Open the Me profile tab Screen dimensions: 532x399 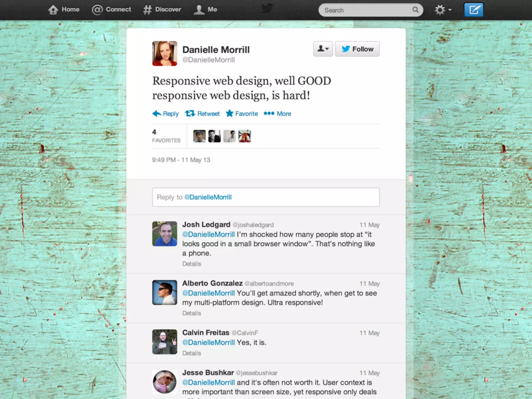pyautogui.click(x=205, y=10)
